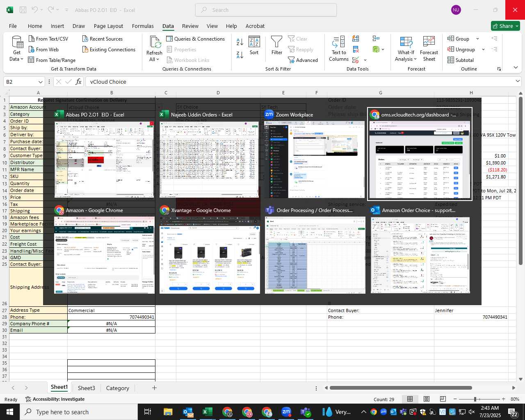Switch to the Insert tab
The height and width of the screenshot is (420, 525).
click(57, 26)
